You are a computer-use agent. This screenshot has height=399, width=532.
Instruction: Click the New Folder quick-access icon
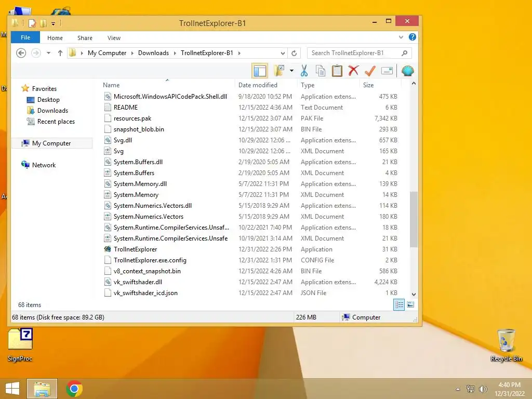pos(43,23)
